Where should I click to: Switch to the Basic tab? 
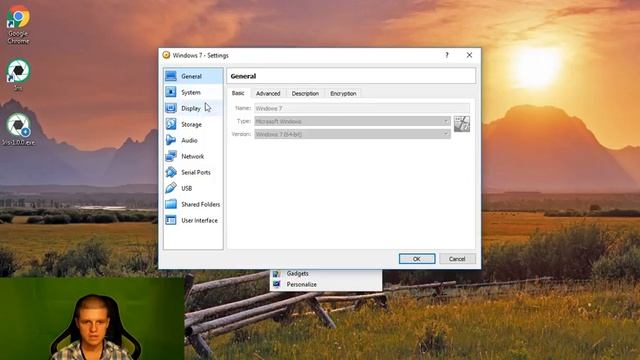[x=238, y=93]
